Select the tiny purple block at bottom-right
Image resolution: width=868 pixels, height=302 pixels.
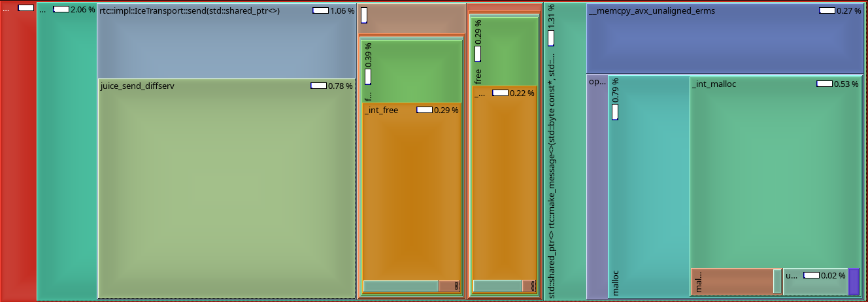[854, 281]
